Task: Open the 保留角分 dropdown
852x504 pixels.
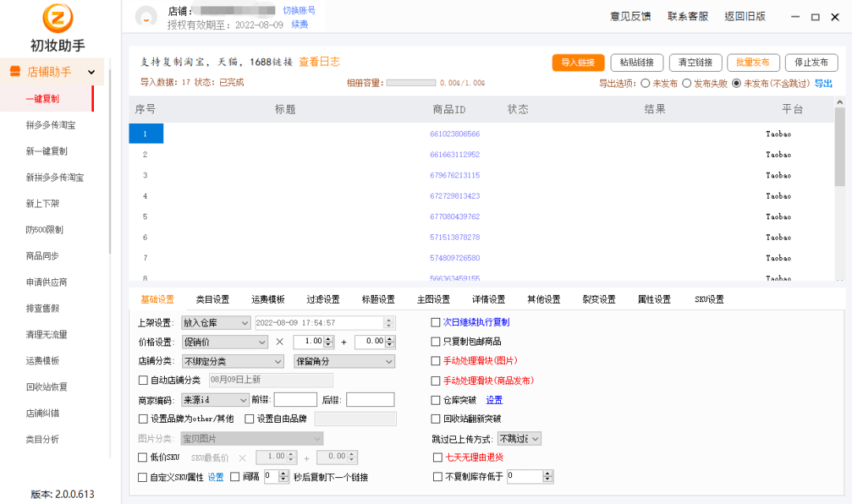Action: (345, 361)
